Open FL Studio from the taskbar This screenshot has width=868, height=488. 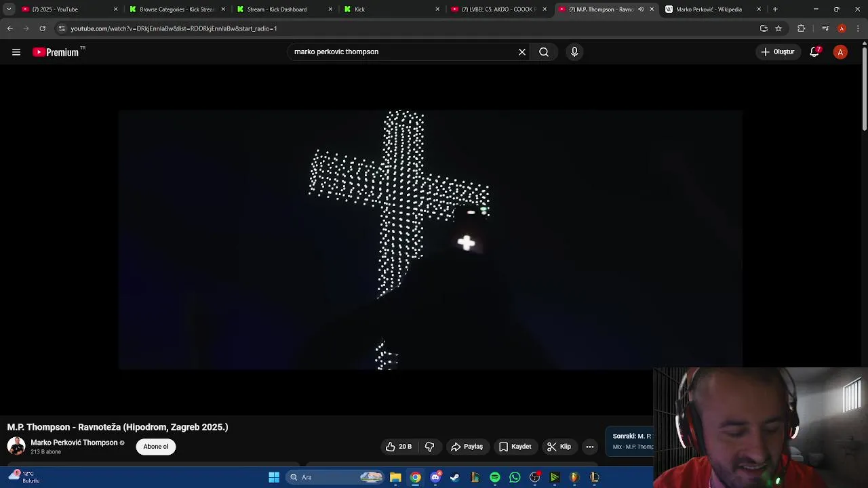coord(574,477)
